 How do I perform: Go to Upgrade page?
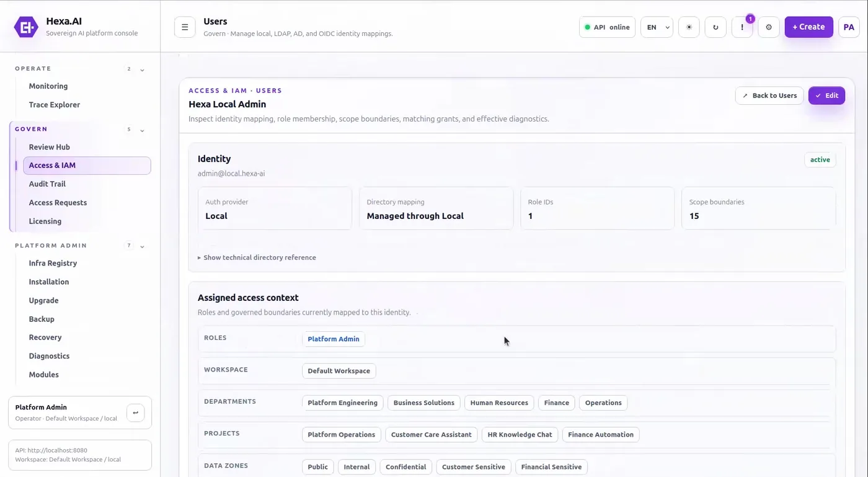(43, 300)
